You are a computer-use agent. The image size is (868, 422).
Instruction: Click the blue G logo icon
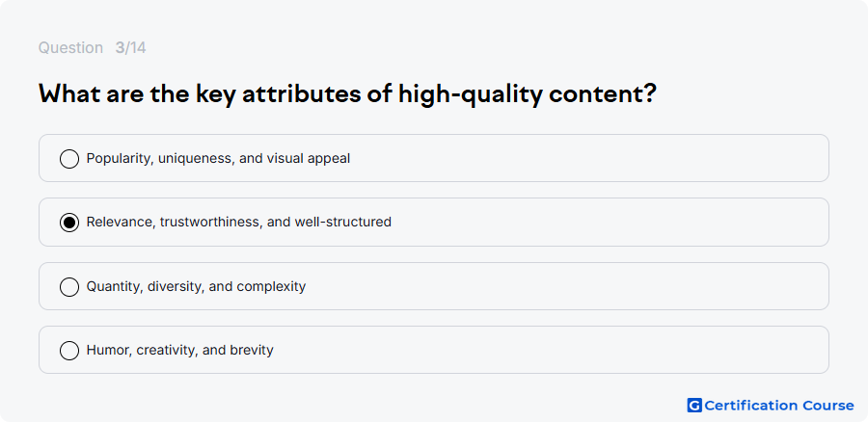click(694, 406)
